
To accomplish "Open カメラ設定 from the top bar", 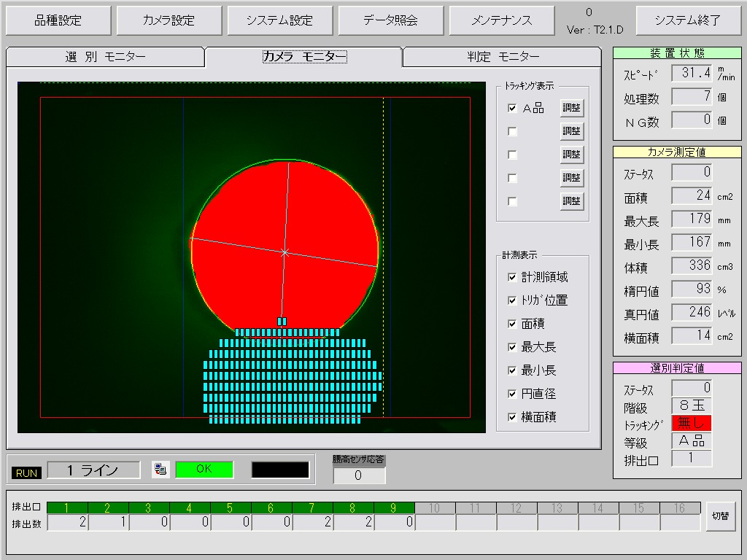I will coord(169,20).
